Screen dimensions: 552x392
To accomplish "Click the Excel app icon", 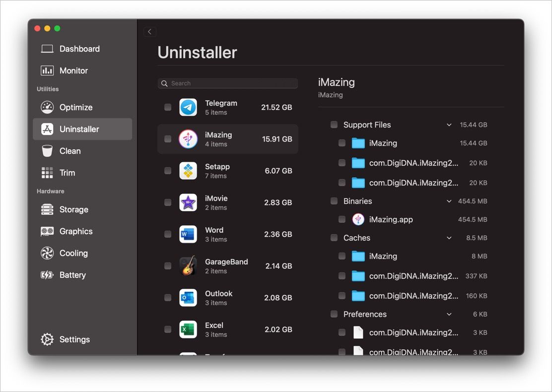I will pos(188,329).
